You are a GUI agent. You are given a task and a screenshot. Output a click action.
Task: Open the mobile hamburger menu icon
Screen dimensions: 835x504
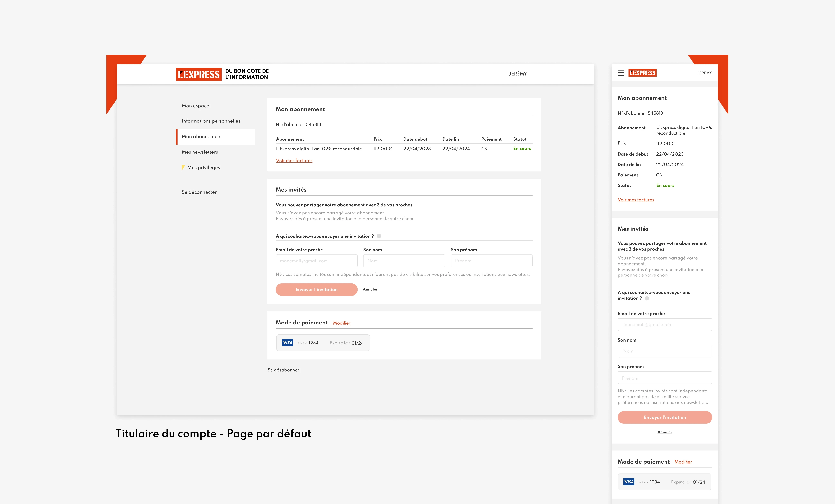coord(620,73)
